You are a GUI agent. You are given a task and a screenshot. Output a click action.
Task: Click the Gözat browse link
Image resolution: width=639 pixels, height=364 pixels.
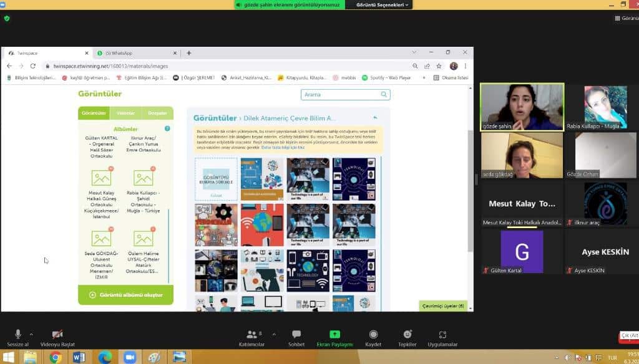[x=215, y=195]
